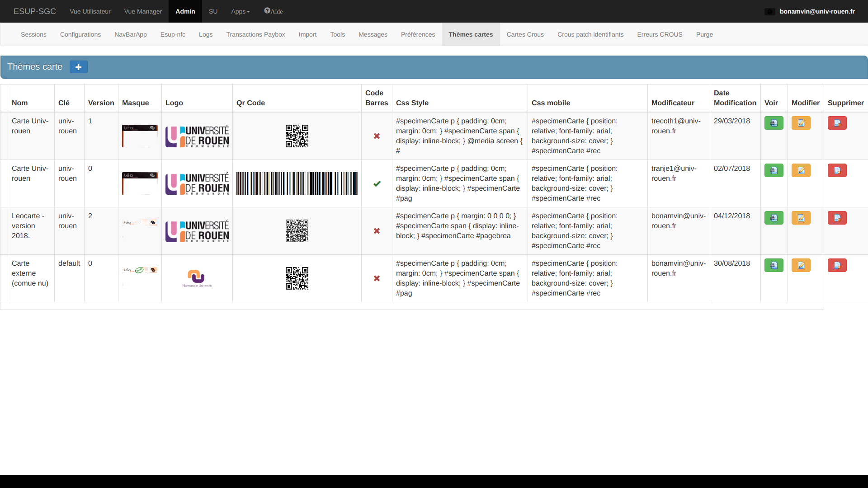Switch to Vue Manager view
Screen dimensions: 868x488
click(x=143, y=11)
